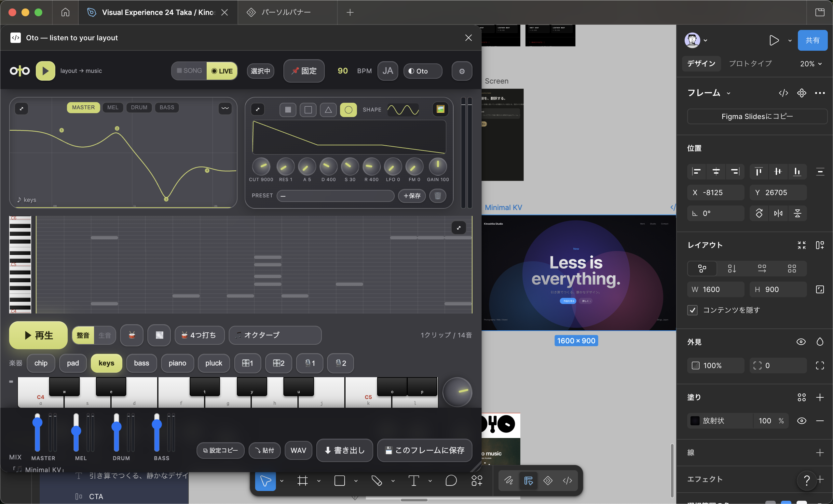This screenshot has width=833, height=504.
Task: Toggle SONG mode
Action: point(189,71)
